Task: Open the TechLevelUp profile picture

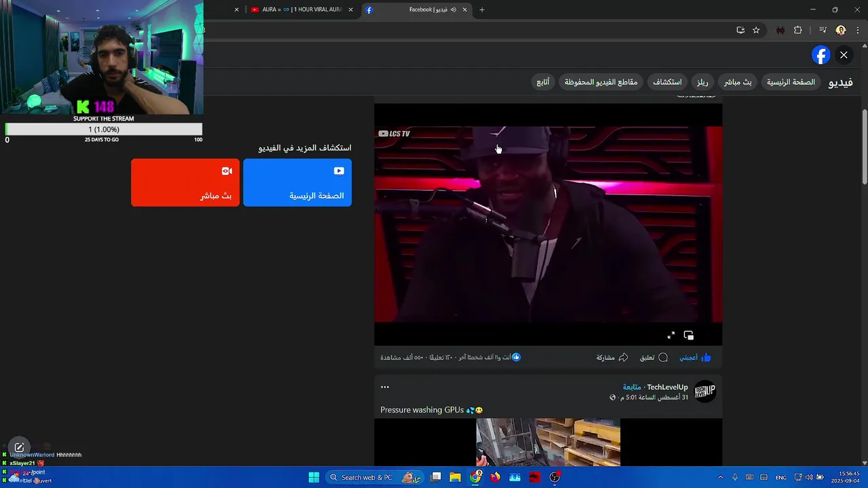Action: [705, 392]
